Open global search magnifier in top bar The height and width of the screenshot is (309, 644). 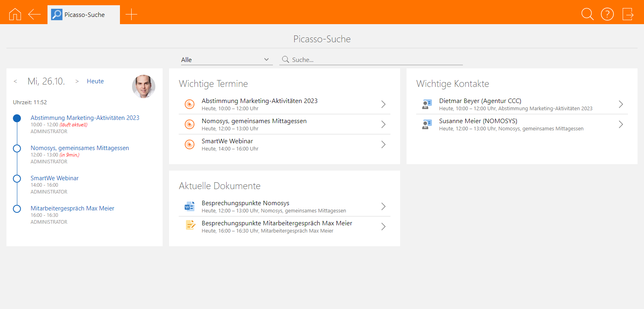coord(588,14)
